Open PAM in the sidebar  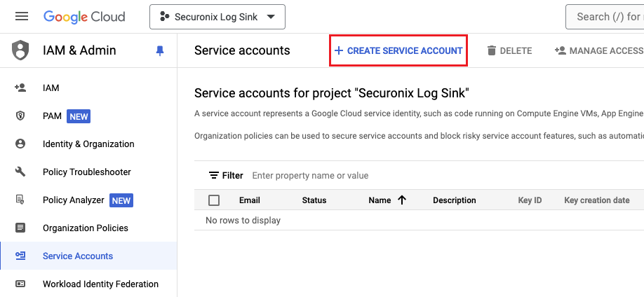pos(53,116)
